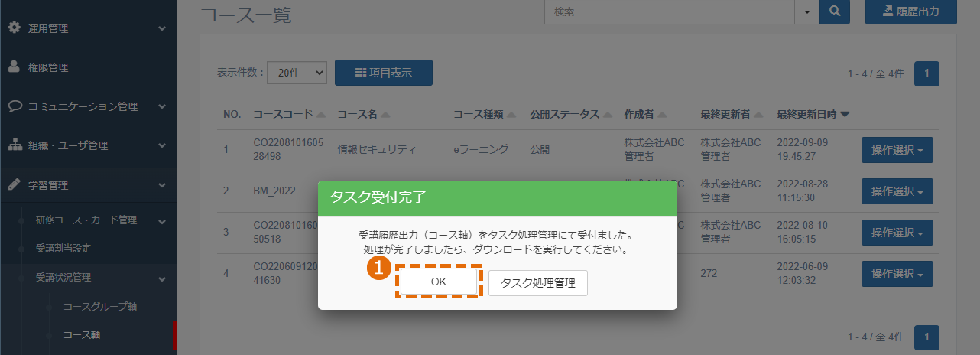Image resolution: width=980 pixels, height=355 pixels.
Task: Click 公開 status cell in row 1
Action: [x=540, y=150]
